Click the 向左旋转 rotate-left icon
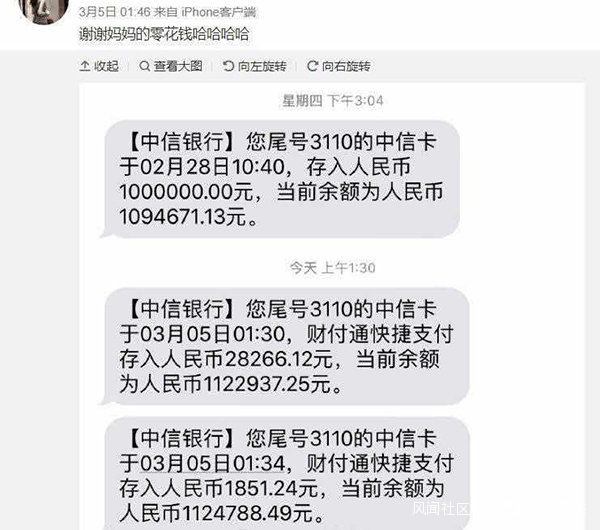Screen dimensions: 600x530 228,66
